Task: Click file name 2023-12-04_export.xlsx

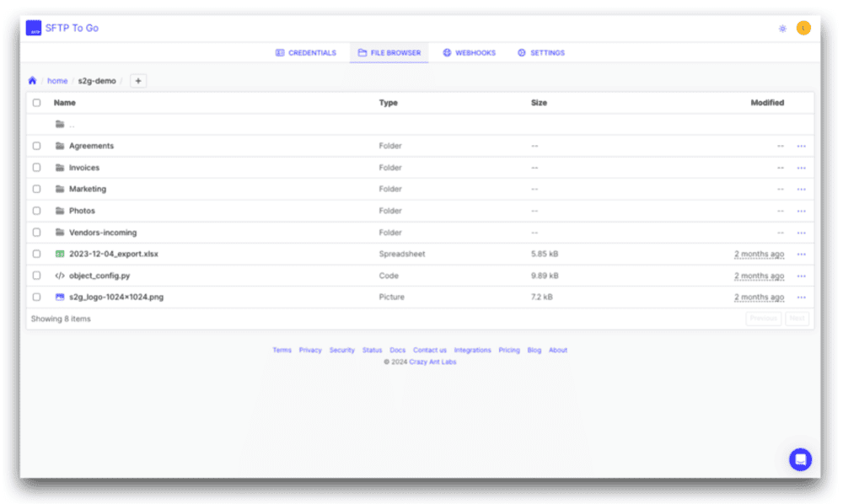Action: coord(114,254)
